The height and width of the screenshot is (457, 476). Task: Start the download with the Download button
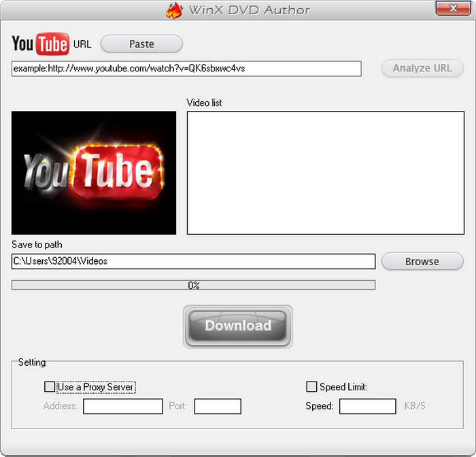[238, 326]
